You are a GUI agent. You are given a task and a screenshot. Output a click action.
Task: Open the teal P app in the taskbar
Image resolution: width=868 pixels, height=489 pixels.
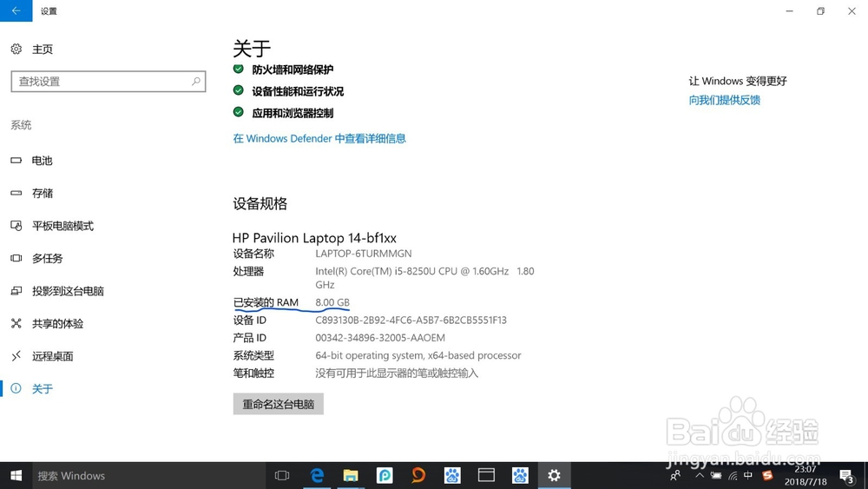coord(385,476)
